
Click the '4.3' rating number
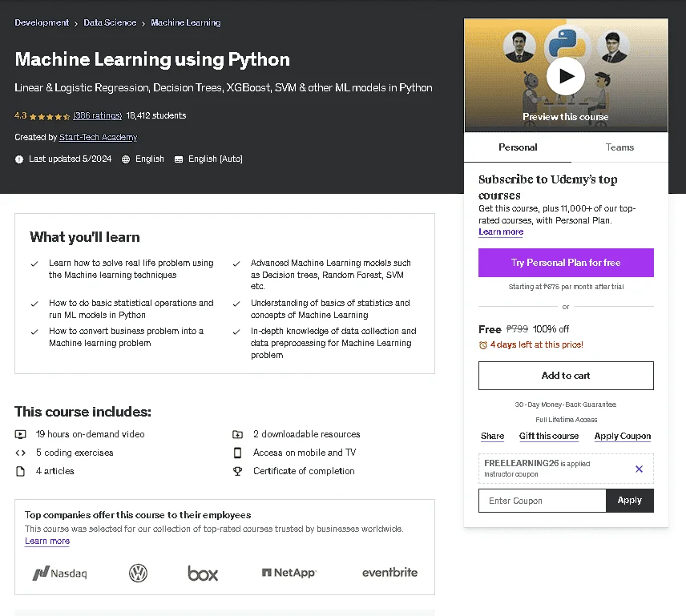pyautogui.click(x=21, y=115)
